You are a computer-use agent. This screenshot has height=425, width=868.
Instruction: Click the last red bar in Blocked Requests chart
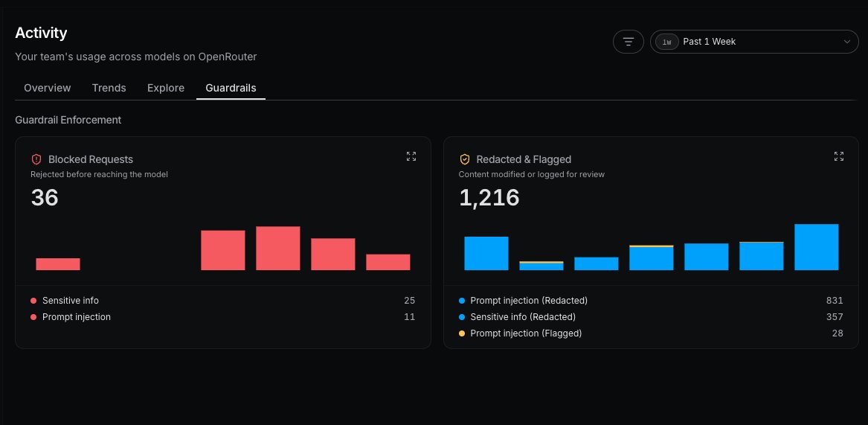pyautogui.click(x=388, y=262)
